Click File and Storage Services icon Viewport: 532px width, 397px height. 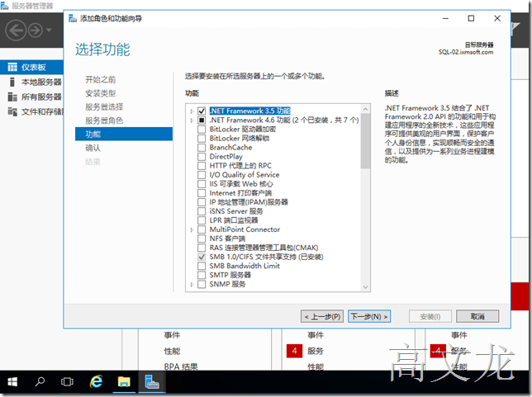pos(12,111)
